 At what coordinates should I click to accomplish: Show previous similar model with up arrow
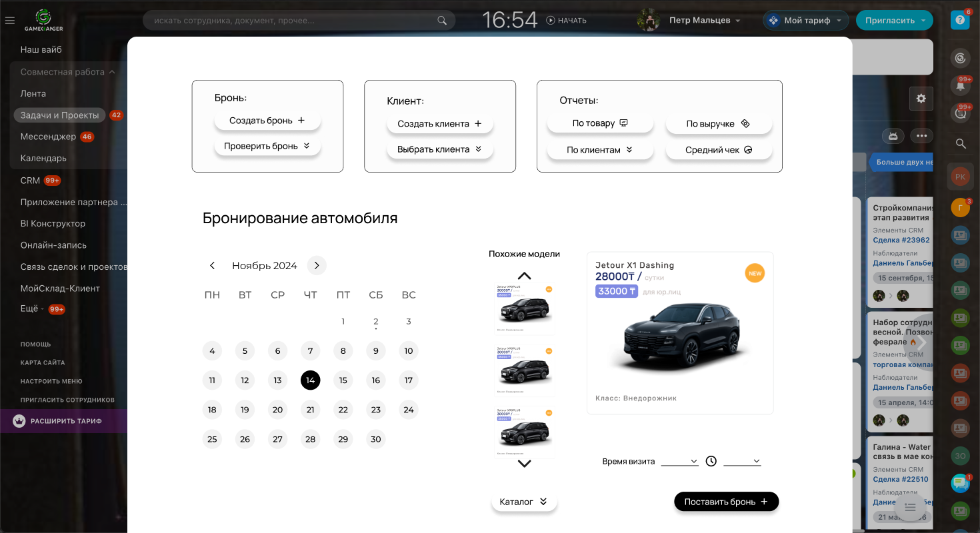[525, 276]
